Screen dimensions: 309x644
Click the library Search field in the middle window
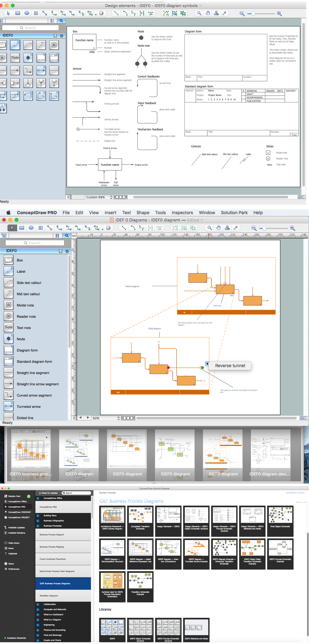pyautogui.click(x=35, y=243)
